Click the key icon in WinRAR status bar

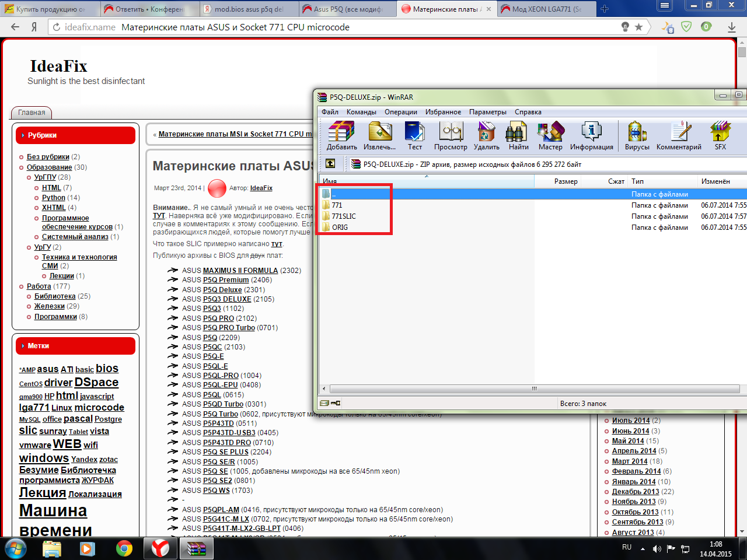(336, 403)
